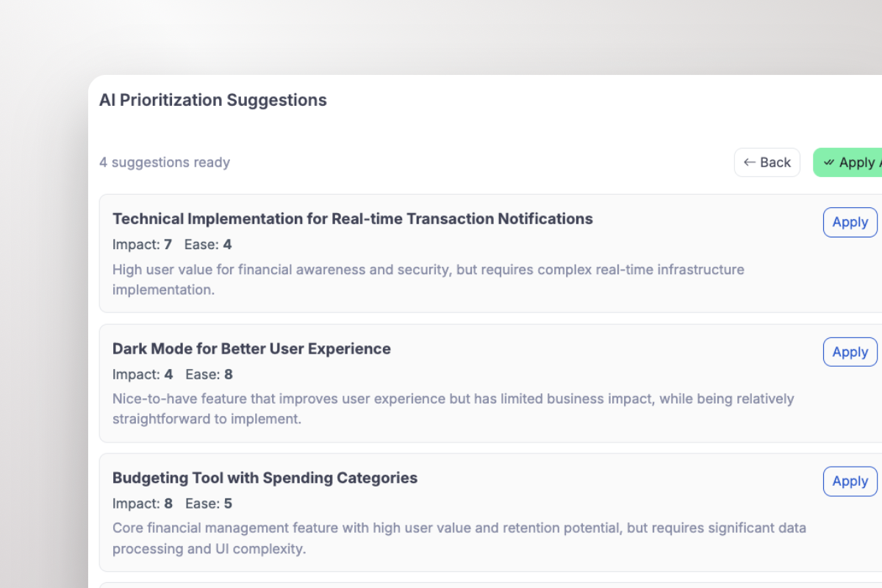Apply the Real-time Transaction Notifications suggestion
882x588 pixels.
[x=850, y=222]
